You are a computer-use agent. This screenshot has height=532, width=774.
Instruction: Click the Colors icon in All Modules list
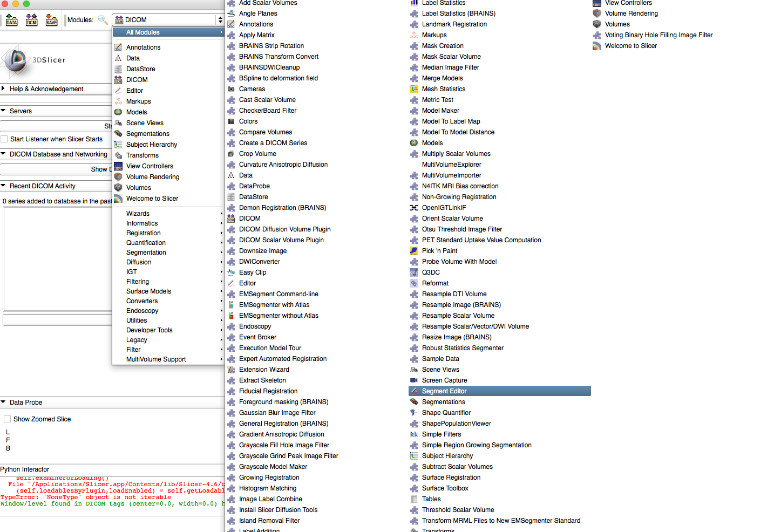[231, 121]
